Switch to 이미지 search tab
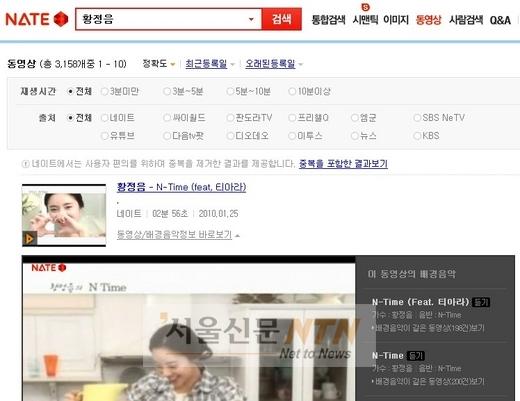Image resolution: width=520 pixels, height=401 pixels. point(396,20)
